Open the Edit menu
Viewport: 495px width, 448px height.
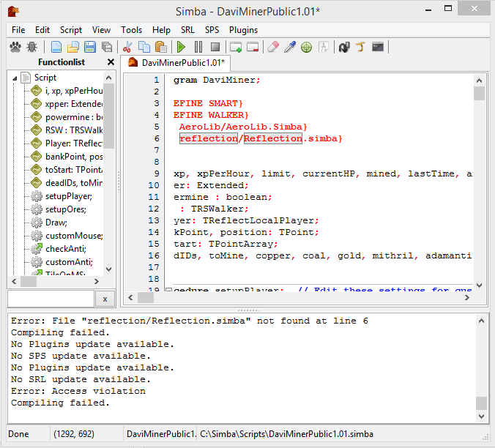click(x=42, y=30)
